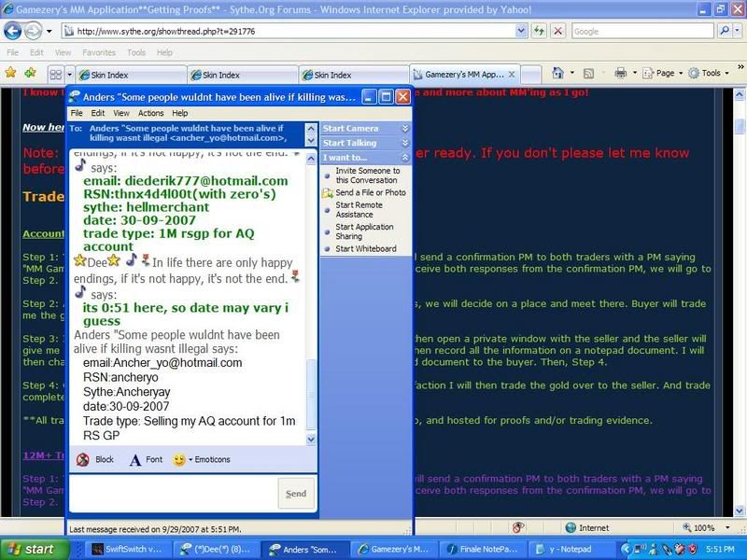Viewport: 747px width, 560px height.
Task: Open the tab list dropdown arrow
Action: 69,75
